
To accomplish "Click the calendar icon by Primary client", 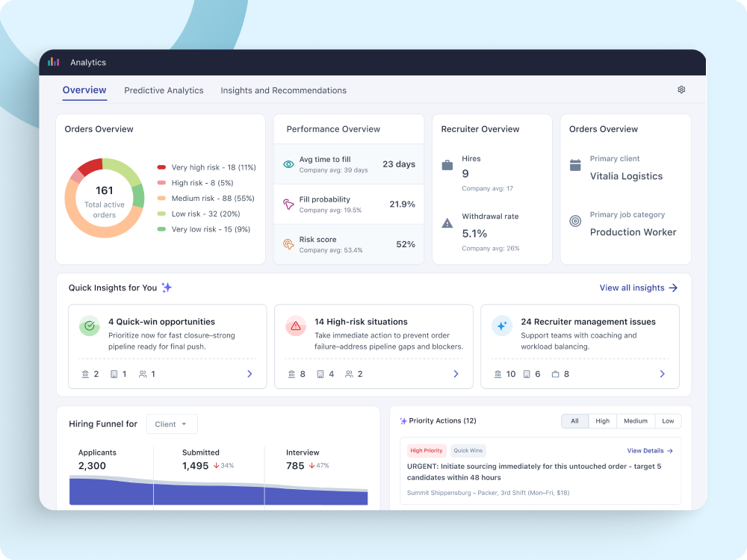I will pos(575,165).
